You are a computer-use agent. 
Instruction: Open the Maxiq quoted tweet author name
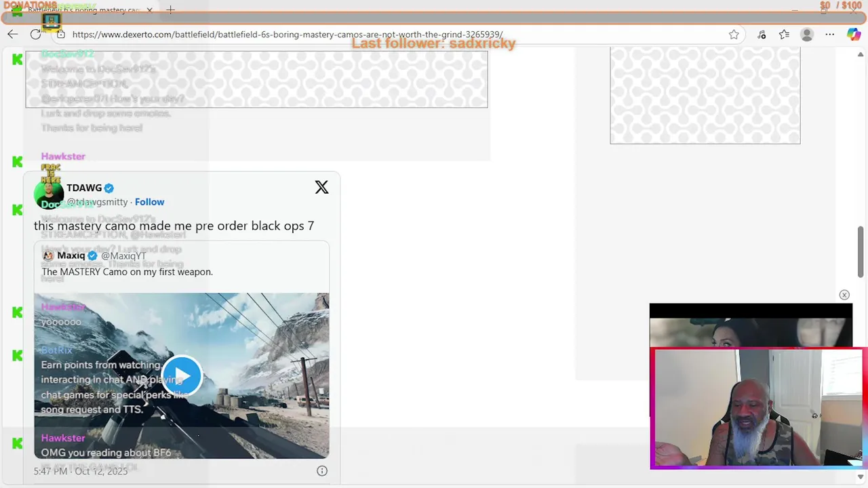(71, 256)
